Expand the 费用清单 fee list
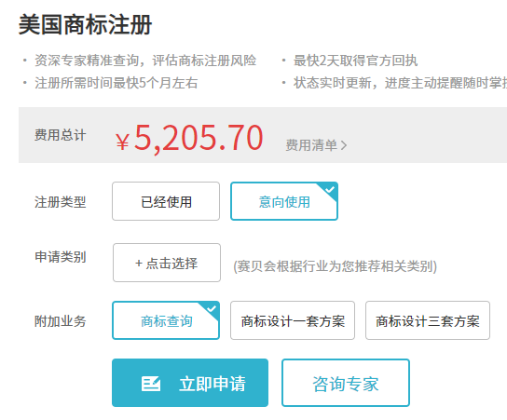The image size is (507, 420). (x=316, y=145)
